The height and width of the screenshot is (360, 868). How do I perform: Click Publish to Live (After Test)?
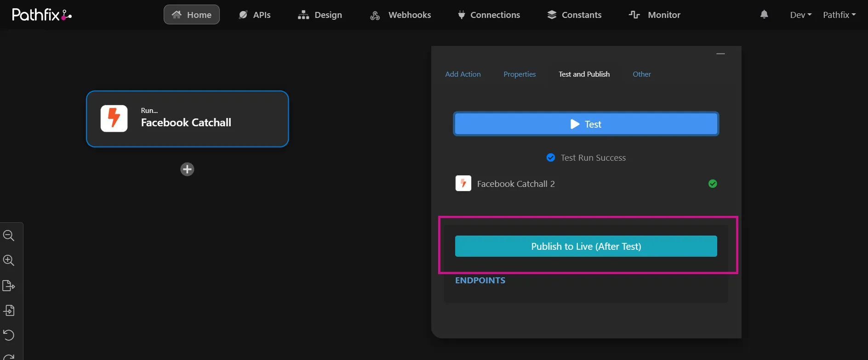click(586, 246)
